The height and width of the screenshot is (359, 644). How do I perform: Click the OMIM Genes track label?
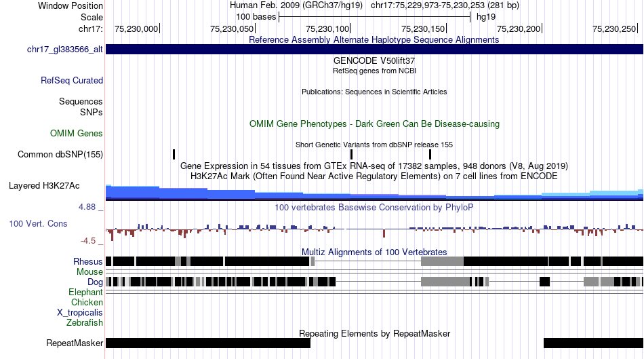click(77, 133)
